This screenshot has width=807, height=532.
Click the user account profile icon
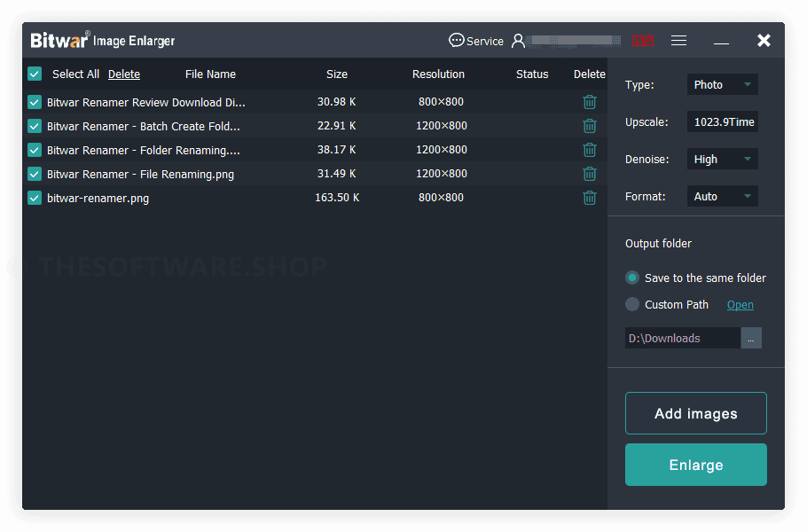coord(518,41)
